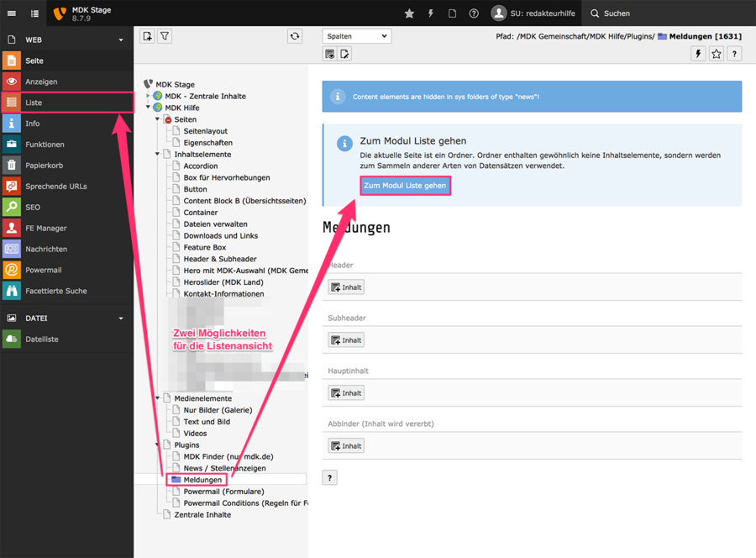Click the FE Manager module icon
The image size is (756, 558).
[12, 228]
